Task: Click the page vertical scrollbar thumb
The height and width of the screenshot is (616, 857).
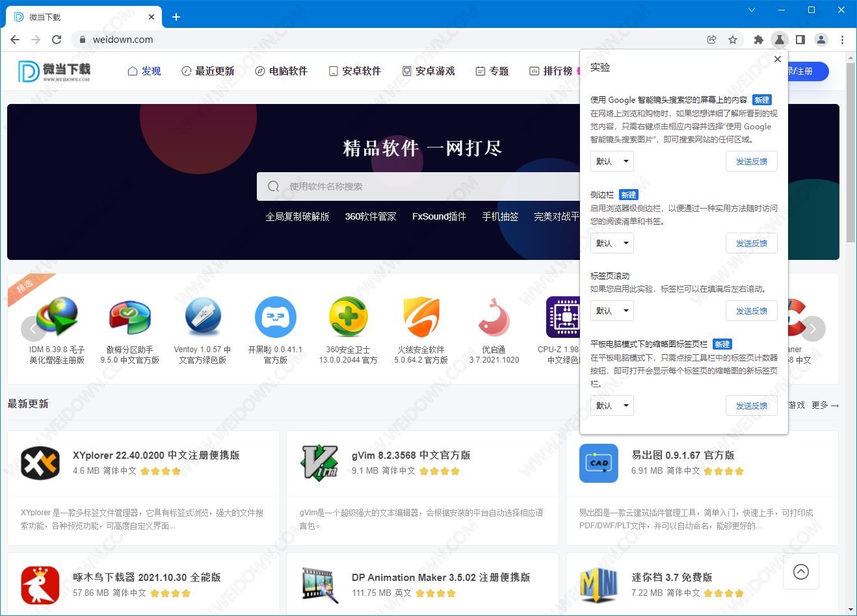Action: pyautogui.click(x=850, y=153)
